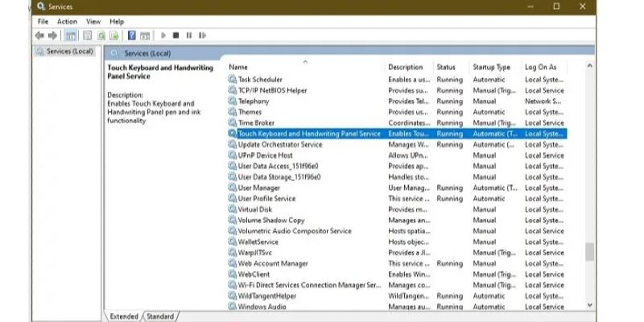The width and height of the screenshot is (644, 322).
Task: Click the vertical scrollbar thumb
Action: click(x=590, y=251)
